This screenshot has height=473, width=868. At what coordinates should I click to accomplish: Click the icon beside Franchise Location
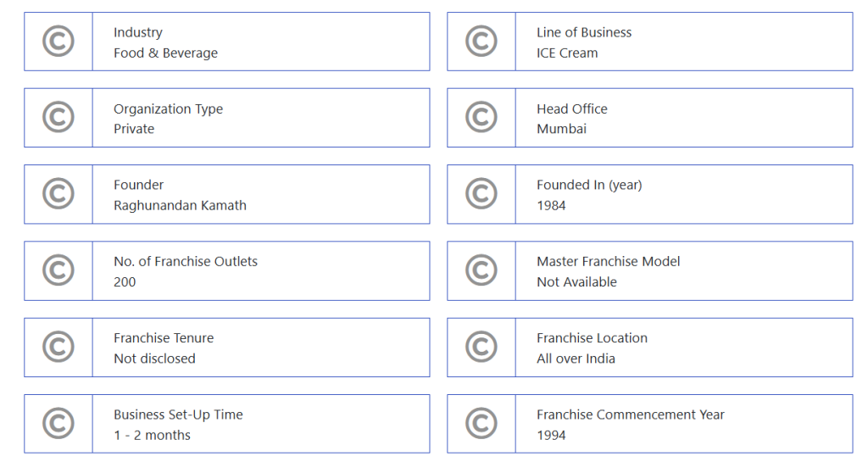pyautogui.click(x=481, y=347)
